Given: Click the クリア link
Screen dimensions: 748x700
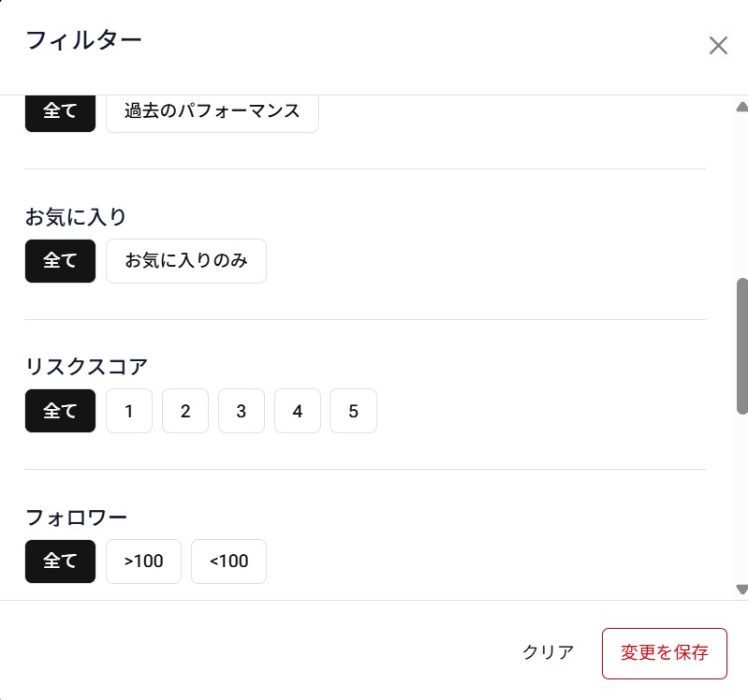Looking at the screenshot, I should (x=549, y=653).
